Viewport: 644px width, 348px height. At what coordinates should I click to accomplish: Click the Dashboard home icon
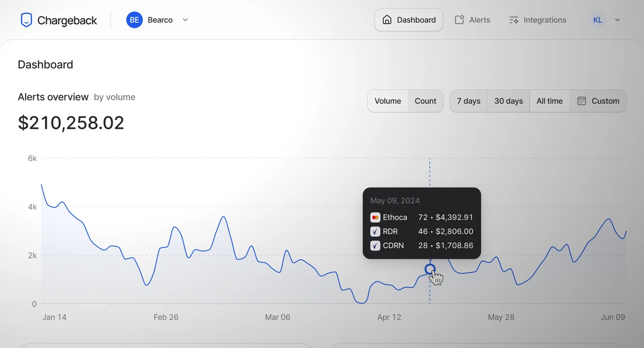click(x=387, y=20)
